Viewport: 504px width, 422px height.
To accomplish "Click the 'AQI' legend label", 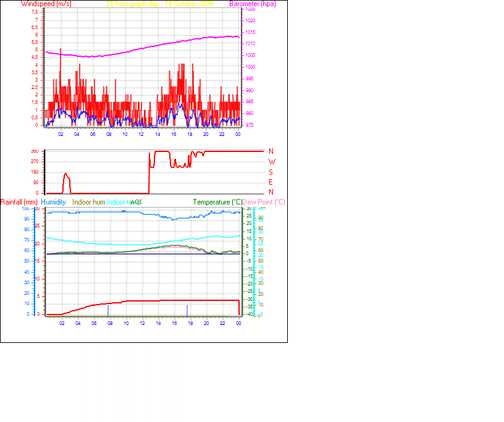I will 136,202.
